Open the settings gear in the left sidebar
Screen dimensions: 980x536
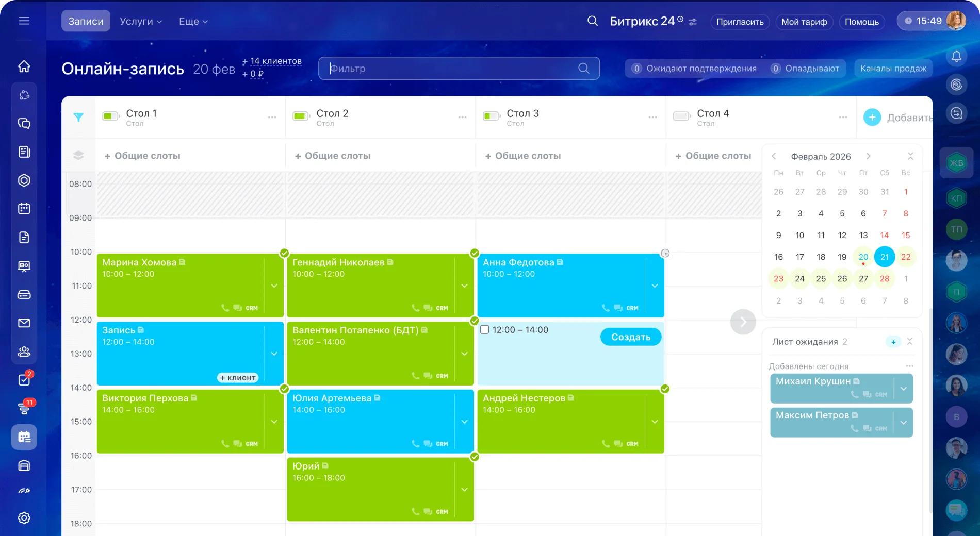tap(24, 518)
